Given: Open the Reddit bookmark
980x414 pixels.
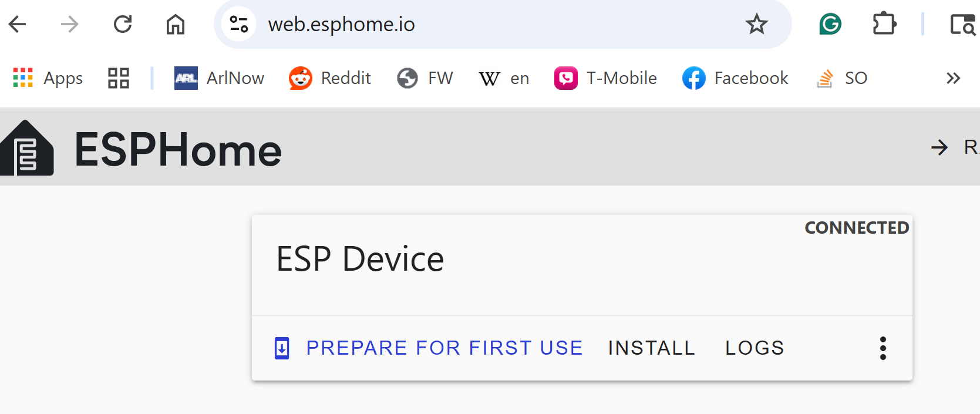Looking at the screenshot, I should tap(330, 78).
